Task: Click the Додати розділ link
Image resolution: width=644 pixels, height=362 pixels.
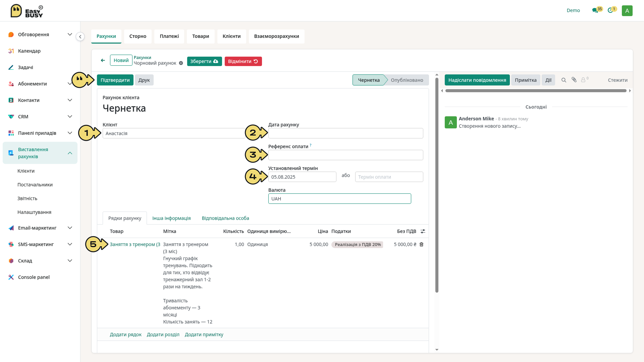Action: point(163,335)
